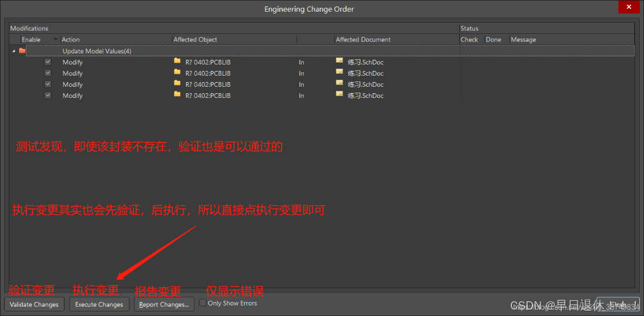Select 'Modify' text in the third row
644x316 pixels.
73,84
